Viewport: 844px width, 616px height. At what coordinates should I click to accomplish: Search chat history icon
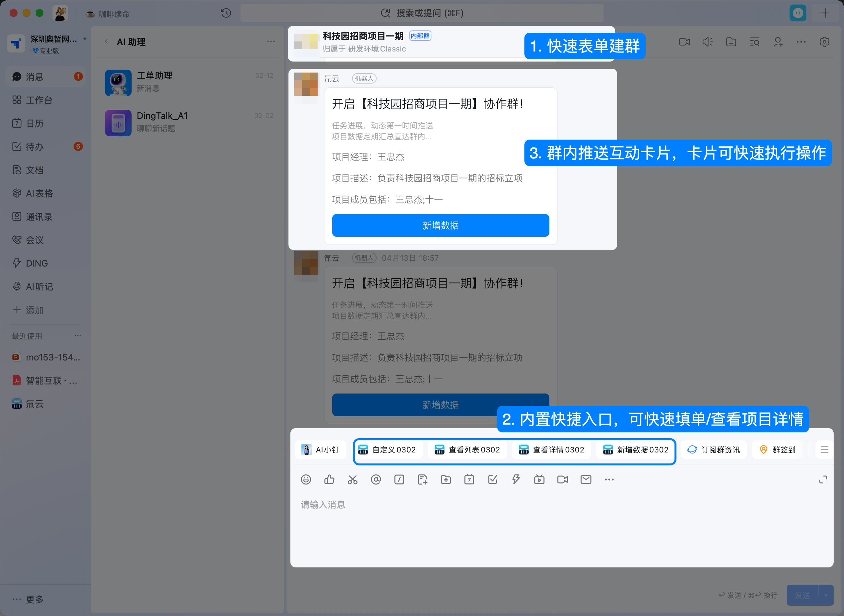pos(755,42)
